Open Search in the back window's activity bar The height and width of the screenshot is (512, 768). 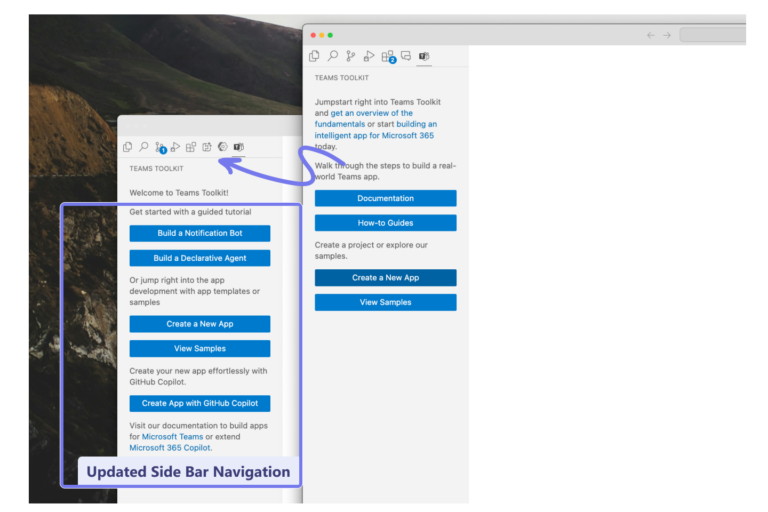click(x=144, y=146)
